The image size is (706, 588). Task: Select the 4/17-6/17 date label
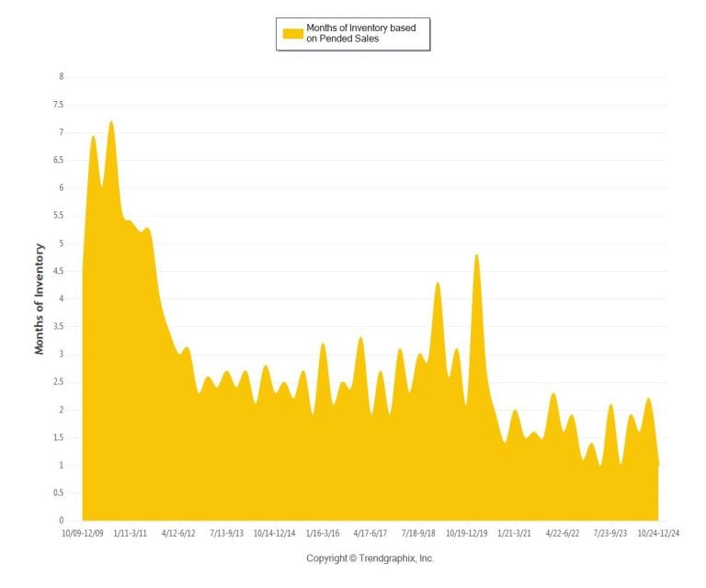coord(370,533)
